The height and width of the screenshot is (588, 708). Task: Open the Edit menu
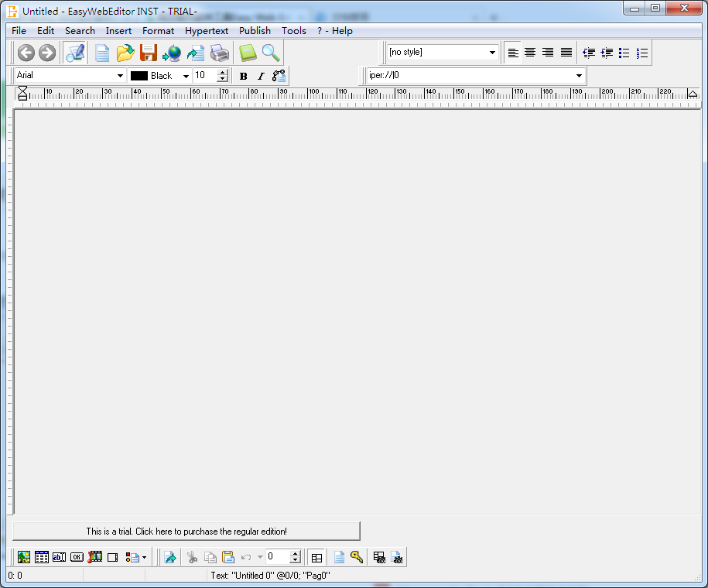click(x=46, y=31)
